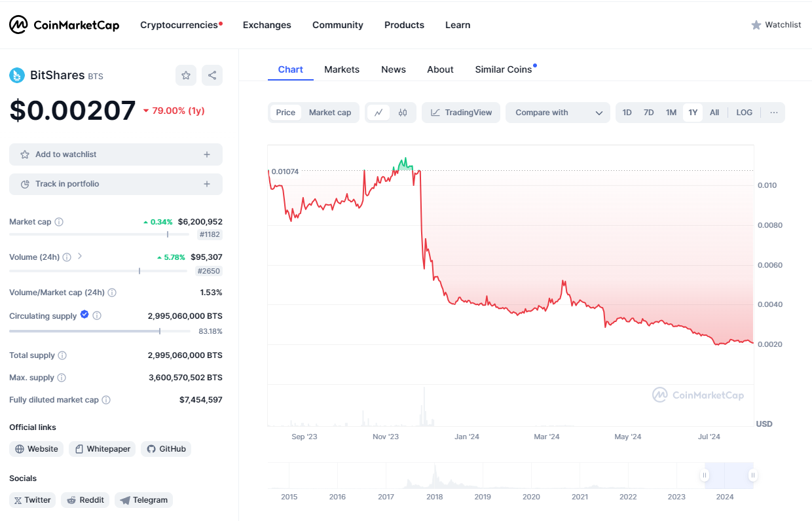Viewport: 812px width, 521px height.
Task: Toggle LOG scale on chart
Action: (x=745, y=113)
